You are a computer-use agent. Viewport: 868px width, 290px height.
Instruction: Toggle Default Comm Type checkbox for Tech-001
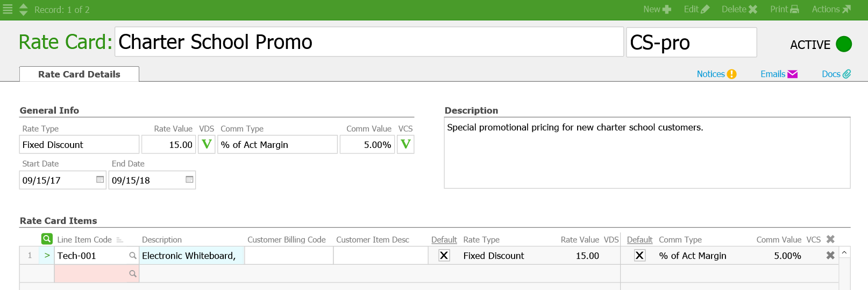pyautogui.click(x=639, y=256)
